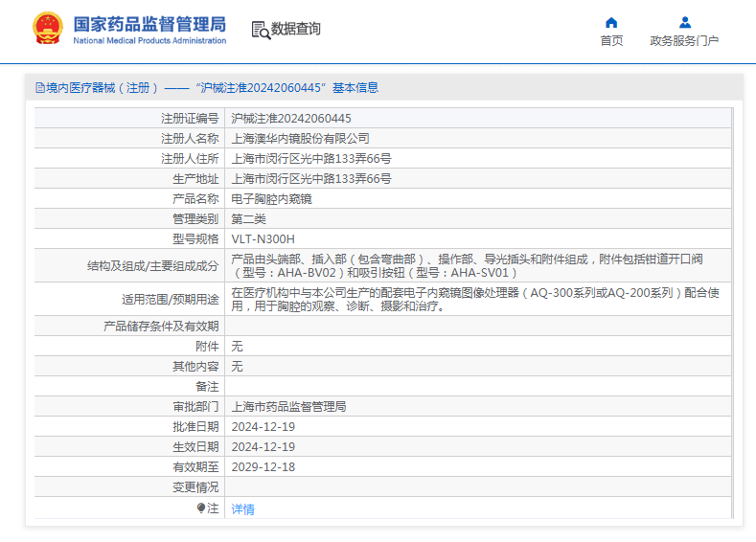Viewport: 756px width, 542px height.
Task: Click the 审批部门 row label
Action: [195, 407]
